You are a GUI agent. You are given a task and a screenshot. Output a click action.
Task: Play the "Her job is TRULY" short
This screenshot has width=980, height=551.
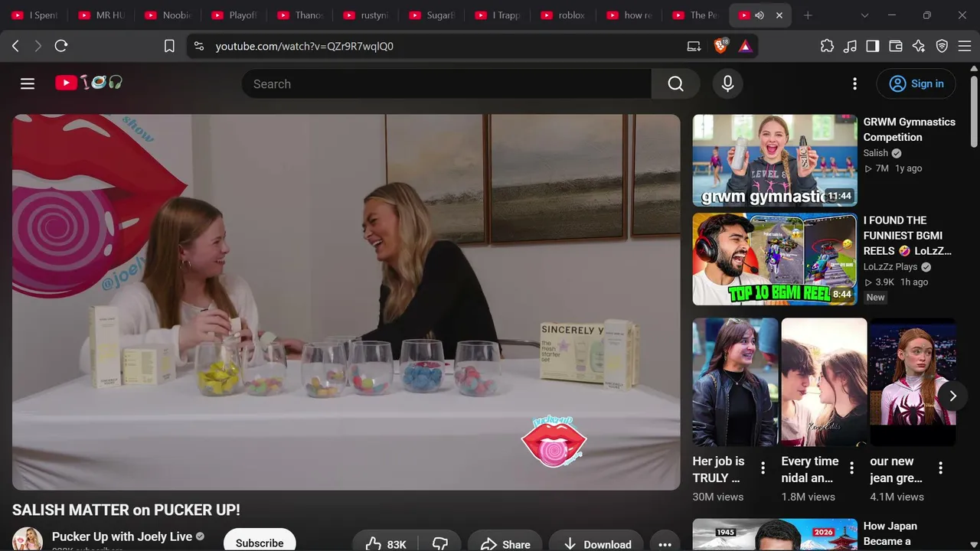[736, 383]
